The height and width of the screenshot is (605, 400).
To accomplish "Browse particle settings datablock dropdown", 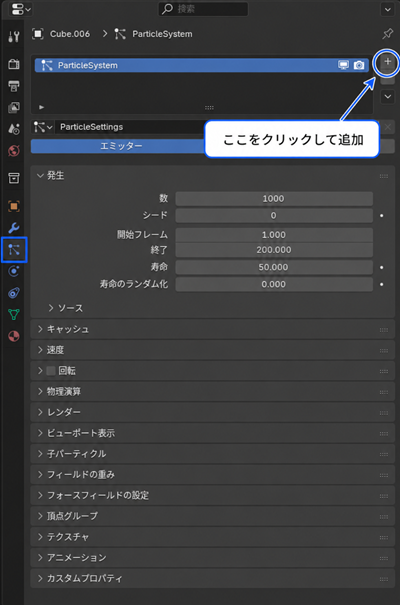I will (42, 127).
